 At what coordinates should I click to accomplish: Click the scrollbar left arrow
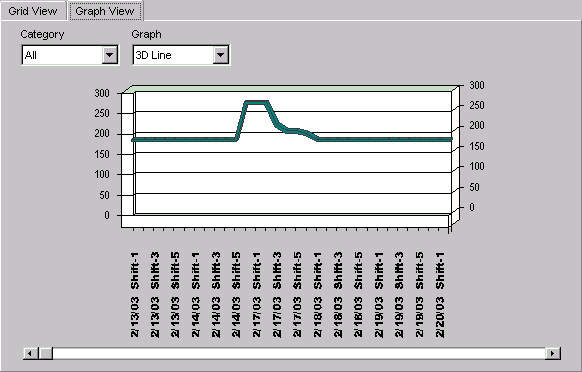click(31, 353)
